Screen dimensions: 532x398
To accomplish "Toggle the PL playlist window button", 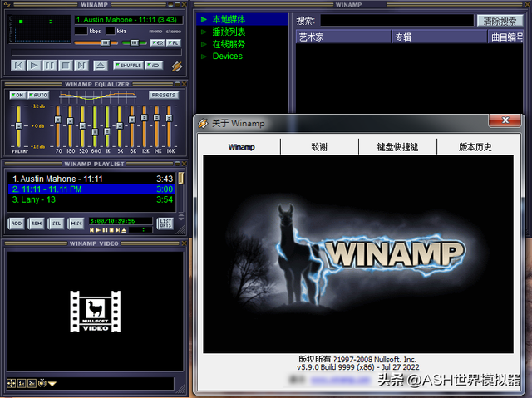I will pos(174,43).
